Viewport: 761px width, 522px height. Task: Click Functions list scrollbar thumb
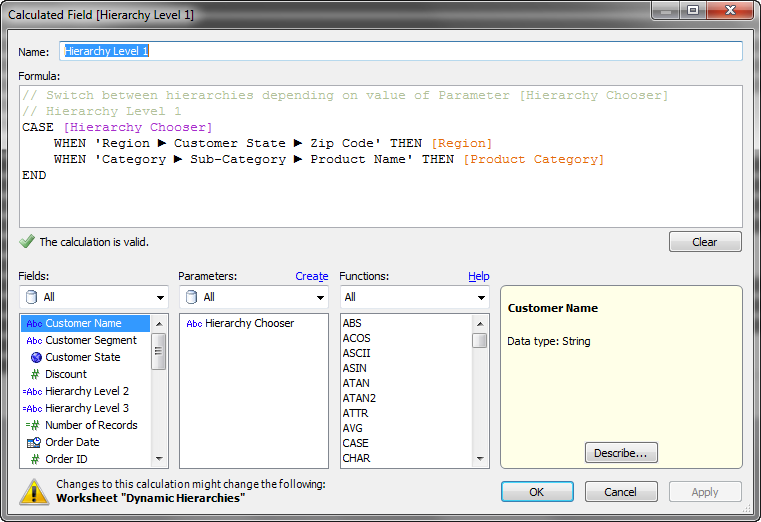coord(480,341)
